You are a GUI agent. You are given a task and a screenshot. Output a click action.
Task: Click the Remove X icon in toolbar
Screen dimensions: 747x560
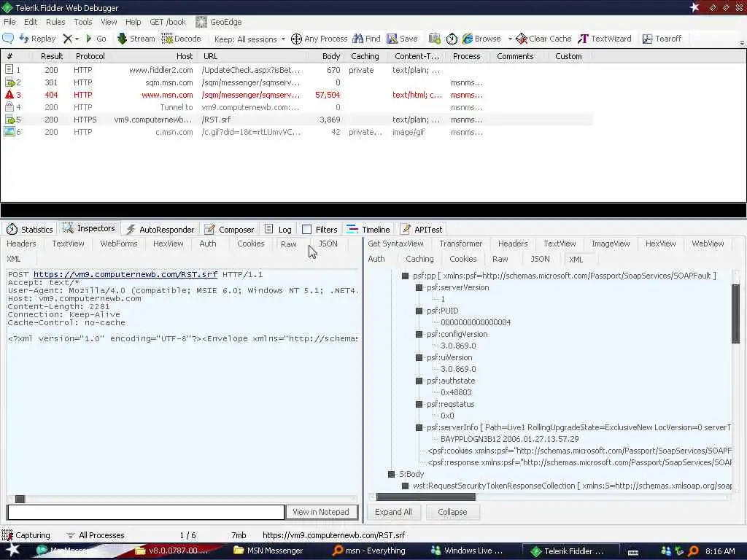point(68,39)
